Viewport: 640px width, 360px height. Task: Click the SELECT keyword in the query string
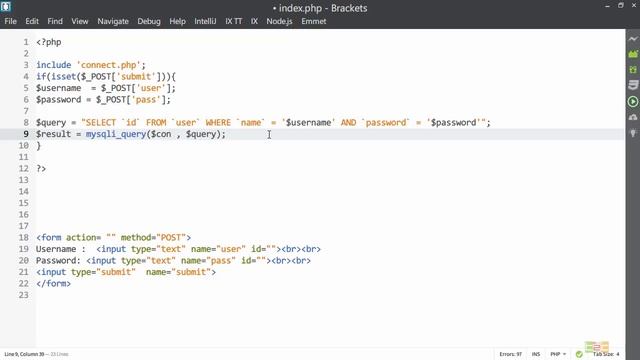pos(101,122)
